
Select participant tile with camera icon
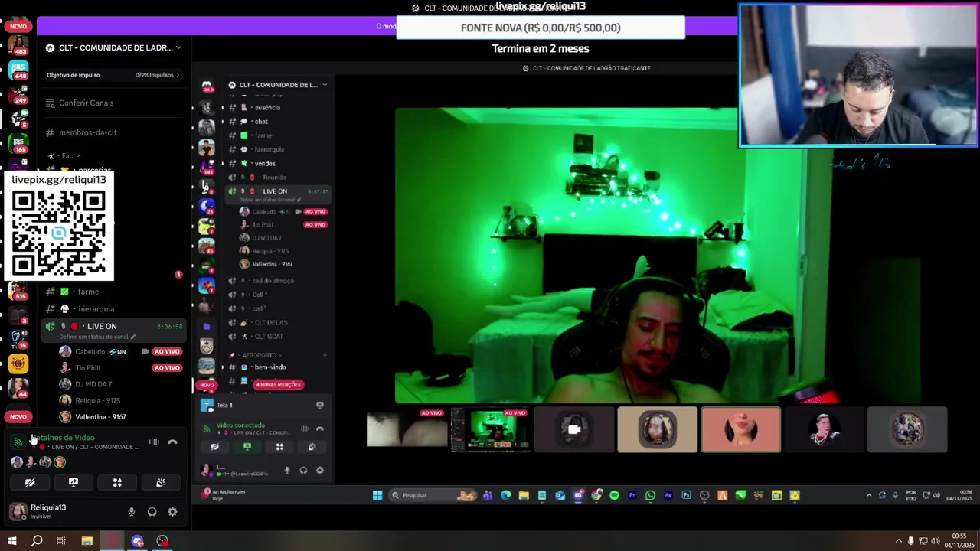click(574, 429)
